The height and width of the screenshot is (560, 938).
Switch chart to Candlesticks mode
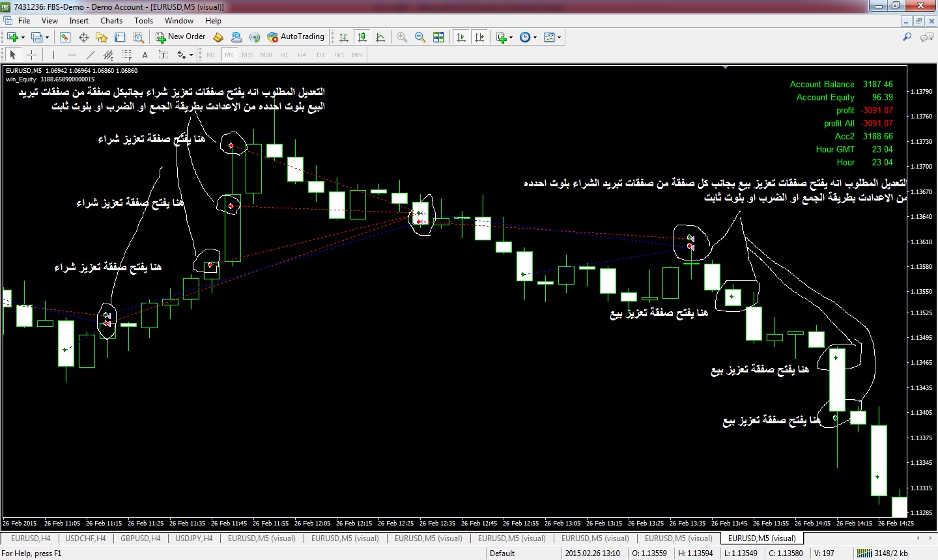pos(362,37)
